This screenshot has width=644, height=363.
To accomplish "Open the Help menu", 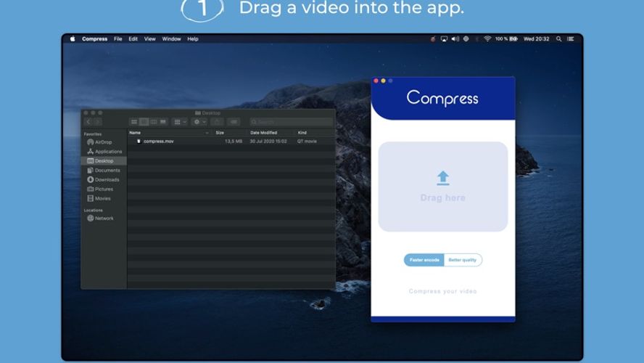I will [193, 38].
